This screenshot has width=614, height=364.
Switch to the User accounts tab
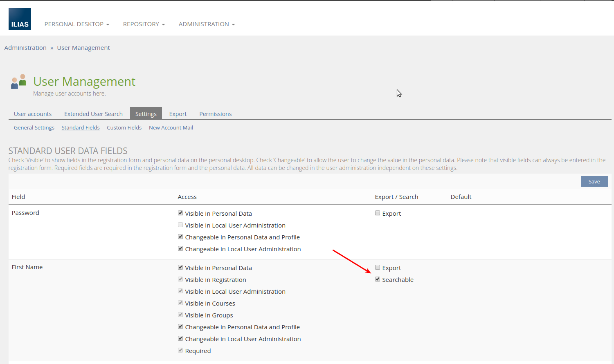tap(33, 114)
